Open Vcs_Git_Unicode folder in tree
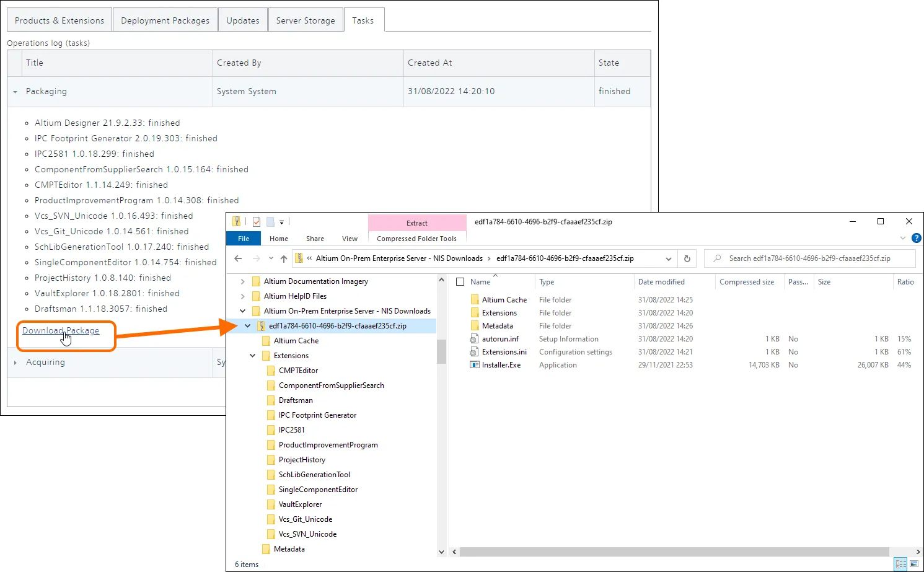 click(305, 519)
